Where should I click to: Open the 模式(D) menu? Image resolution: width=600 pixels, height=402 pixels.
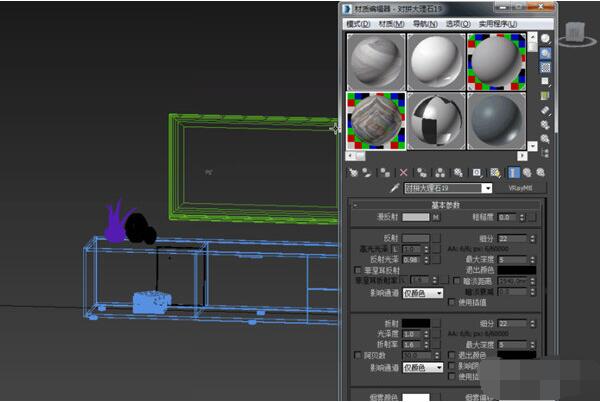pyautogui.click(x=357, y=23)
